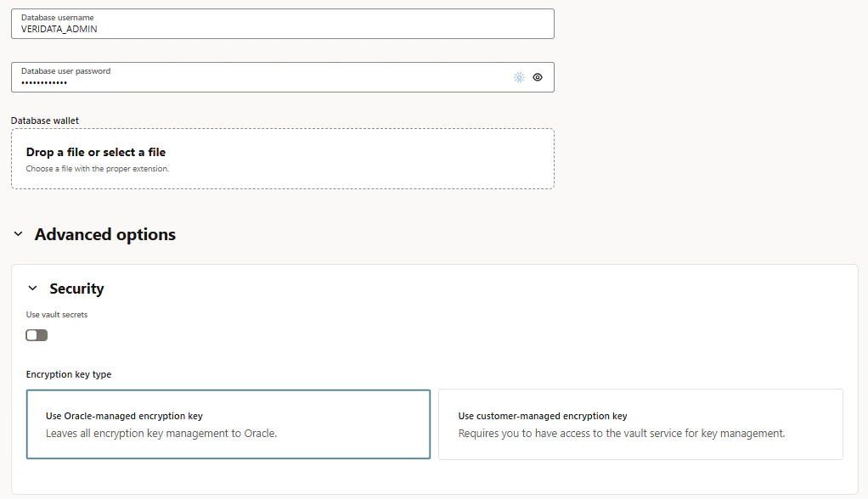Screen dimensions: 868x499
Task: Select Use Oracle-managed encryption key card
Action: tap(228, 424)
